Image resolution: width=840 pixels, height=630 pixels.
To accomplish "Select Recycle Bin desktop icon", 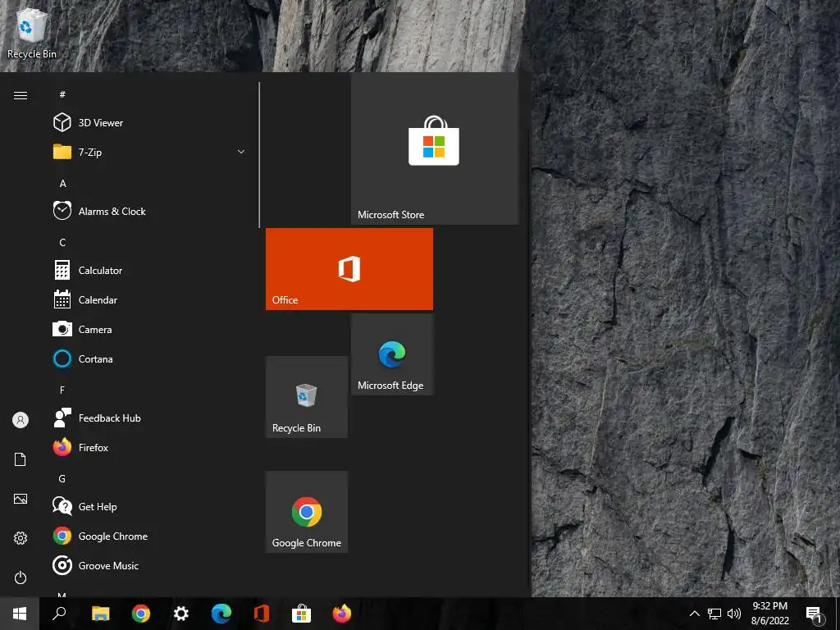I will (31, 33).
